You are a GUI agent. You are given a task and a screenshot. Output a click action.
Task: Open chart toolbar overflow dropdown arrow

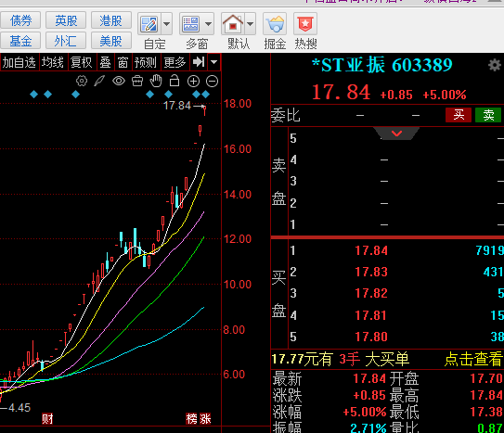[214, 61]
